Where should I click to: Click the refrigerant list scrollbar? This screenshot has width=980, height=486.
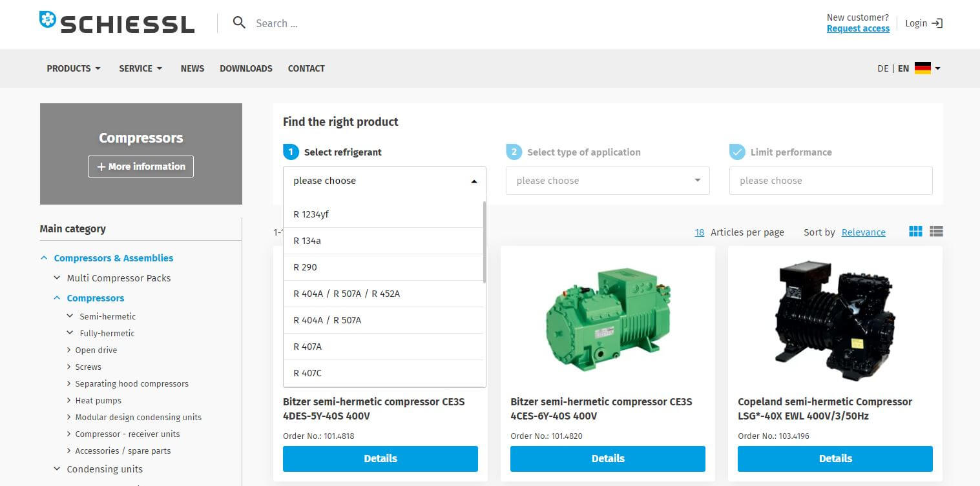coord(485,242)
